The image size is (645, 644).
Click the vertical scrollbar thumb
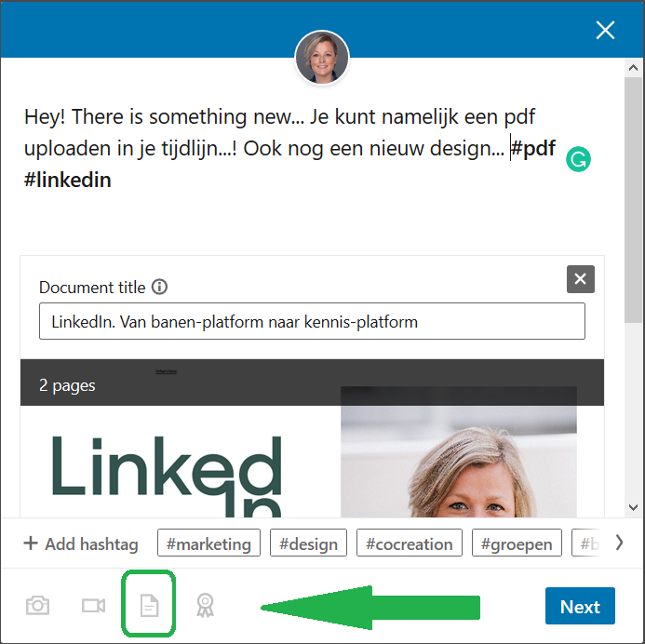point(634,200)
